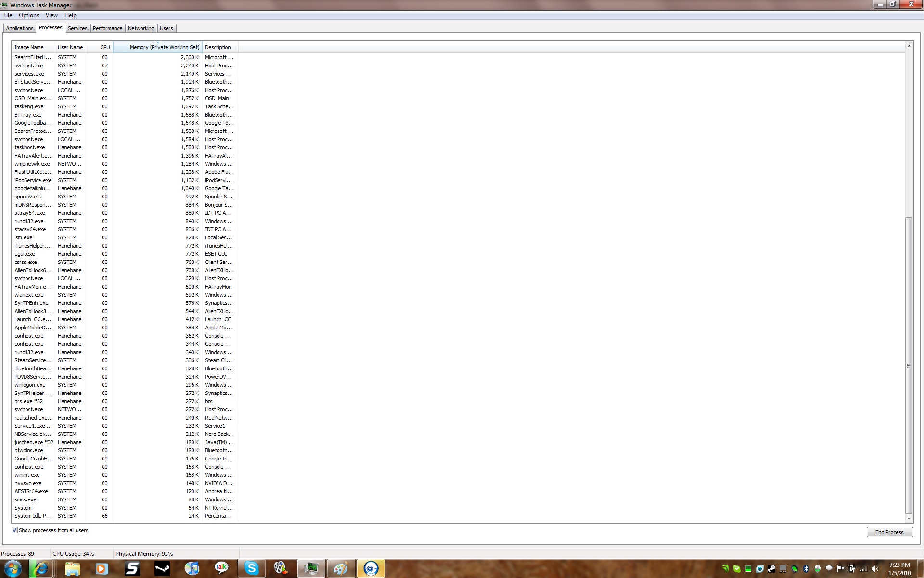Image resolution: width=924 pixels, height=578 pixels.
Task: Switch to the Networking tab
Action: [x=141, y=28]
